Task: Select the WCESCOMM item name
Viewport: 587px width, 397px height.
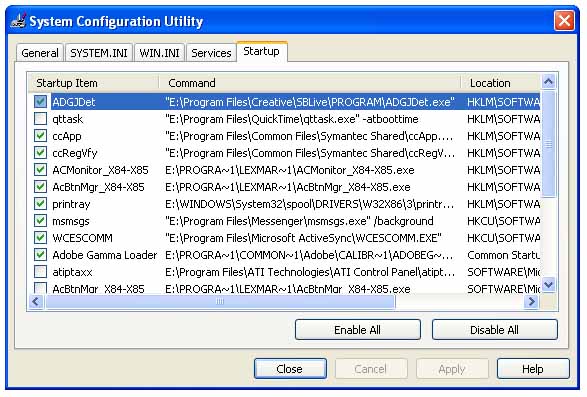Action: pos(82,238)
